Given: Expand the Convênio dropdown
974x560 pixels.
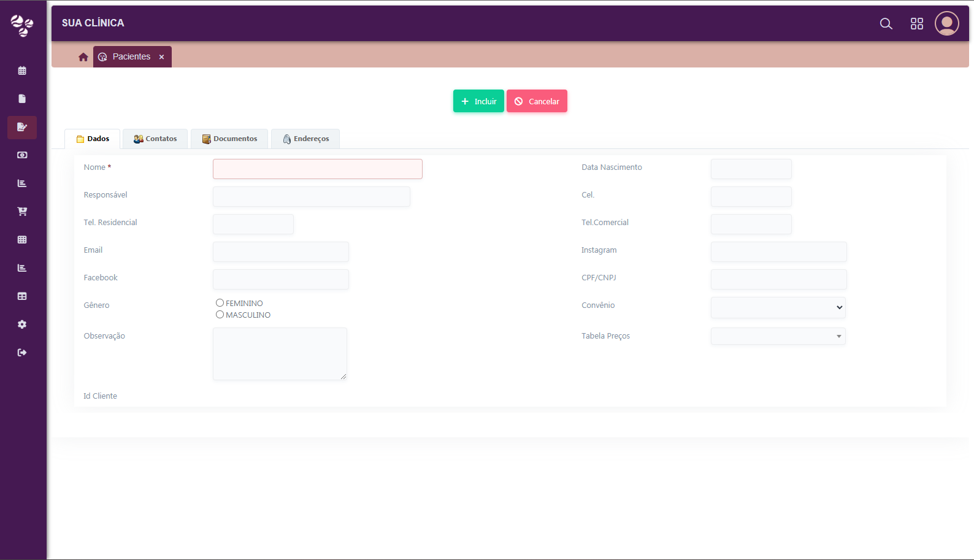Looking at the screenshot, I should [x=778, y=307].
